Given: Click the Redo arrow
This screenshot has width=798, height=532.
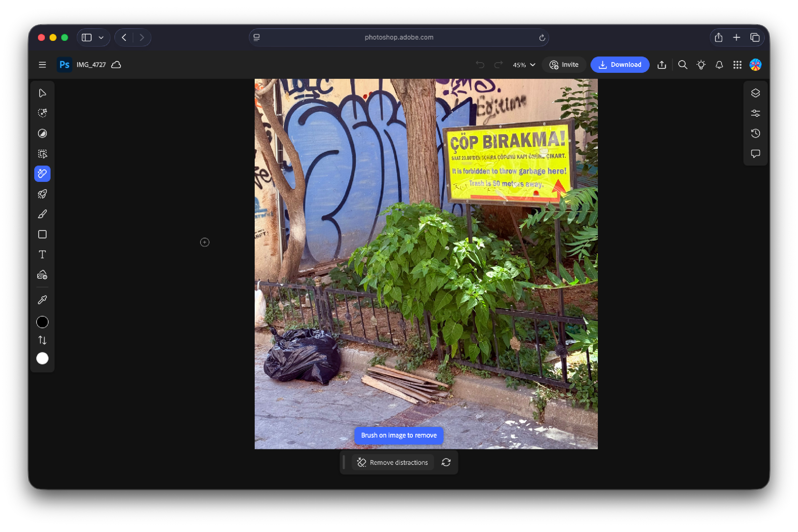Looking at the screenshot, I should pos(498,65).
